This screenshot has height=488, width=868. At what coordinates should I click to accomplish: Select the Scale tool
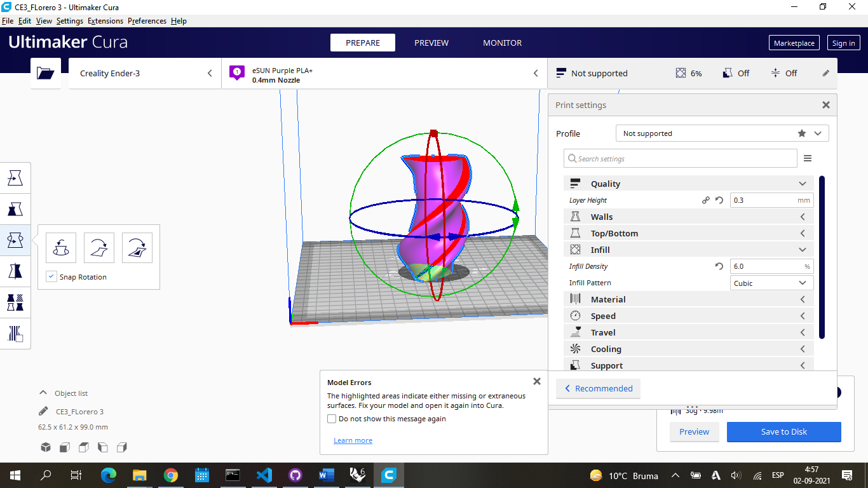17,208
